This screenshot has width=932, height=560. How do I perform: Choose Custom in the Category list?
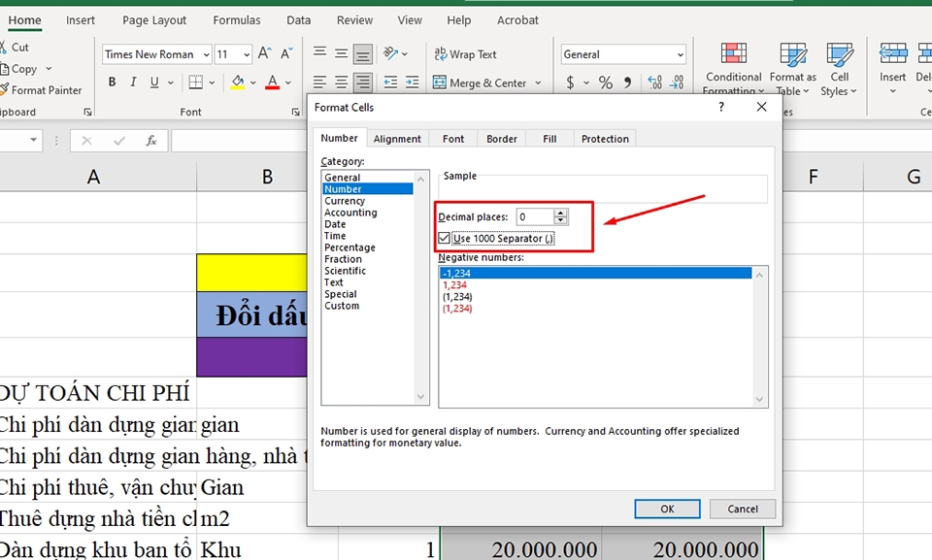[x=342, y=306]
